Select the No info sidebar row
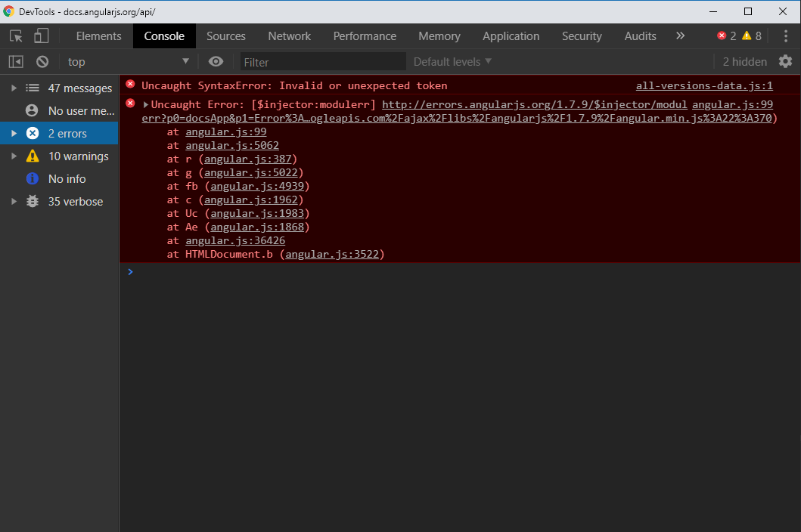 [x=59, y=178]
